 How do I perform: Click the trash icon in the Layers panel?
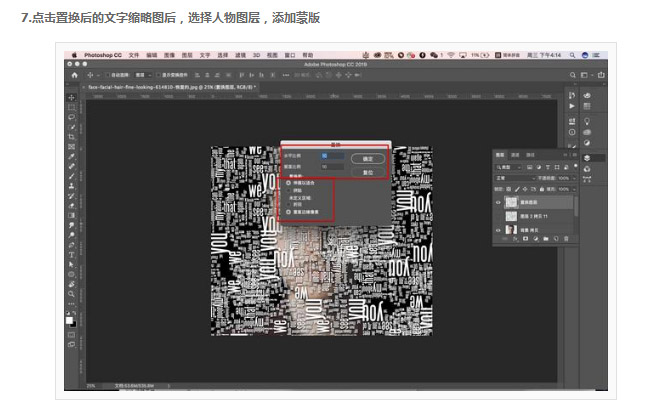coord(566,239)
